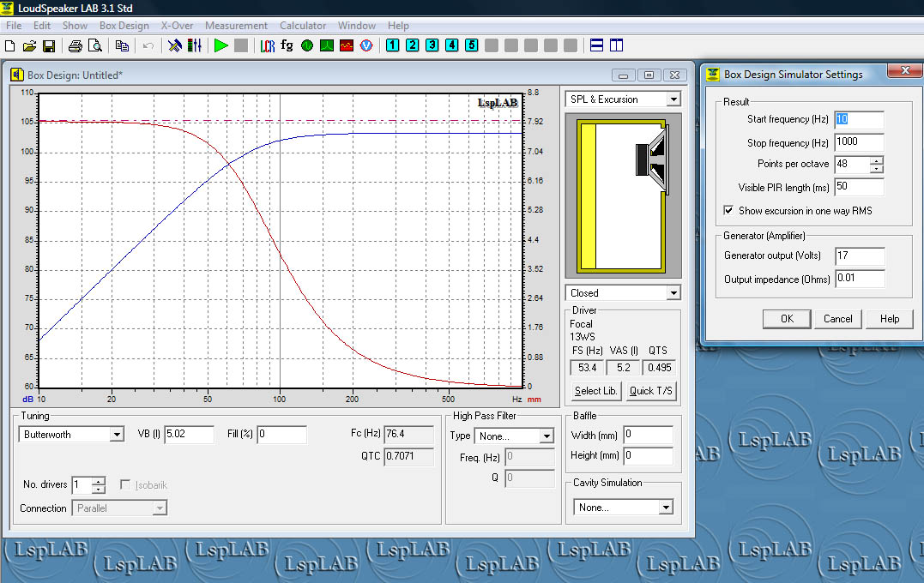Select memory slot 1 cyan icon

tap(393, 45)
